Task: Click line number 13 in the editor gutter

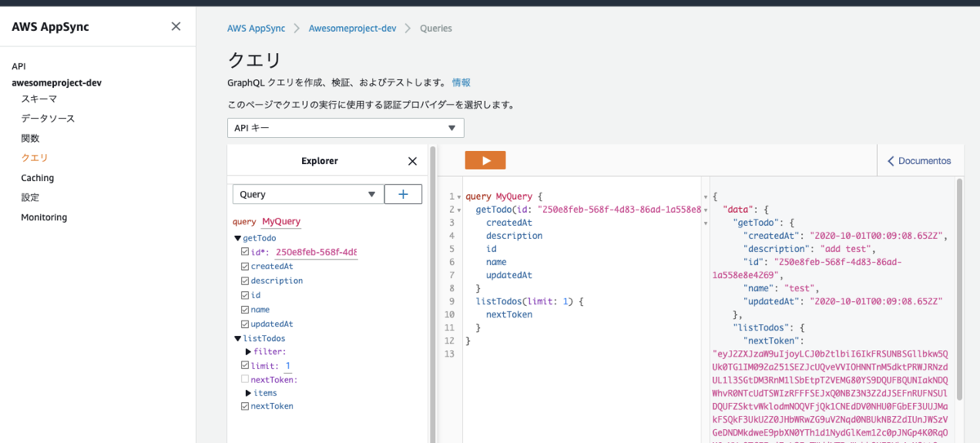Action: pyautogui.click(x=450, y=353)
